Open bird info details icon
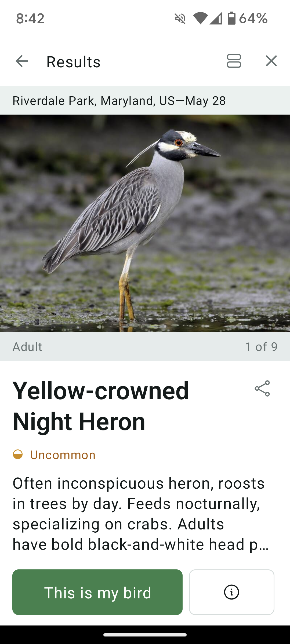This screenshot has width=290, height=644. [232, 592]
